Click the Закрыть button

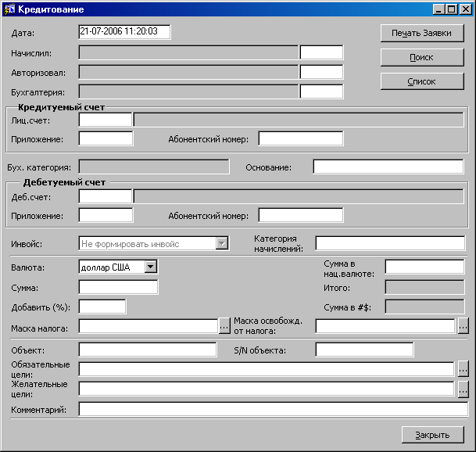[x=432, y=435]
